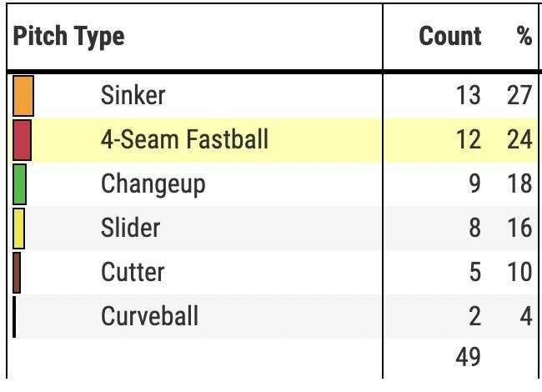Click the 4-Seam Fastball percentage 24

(519, 139)
